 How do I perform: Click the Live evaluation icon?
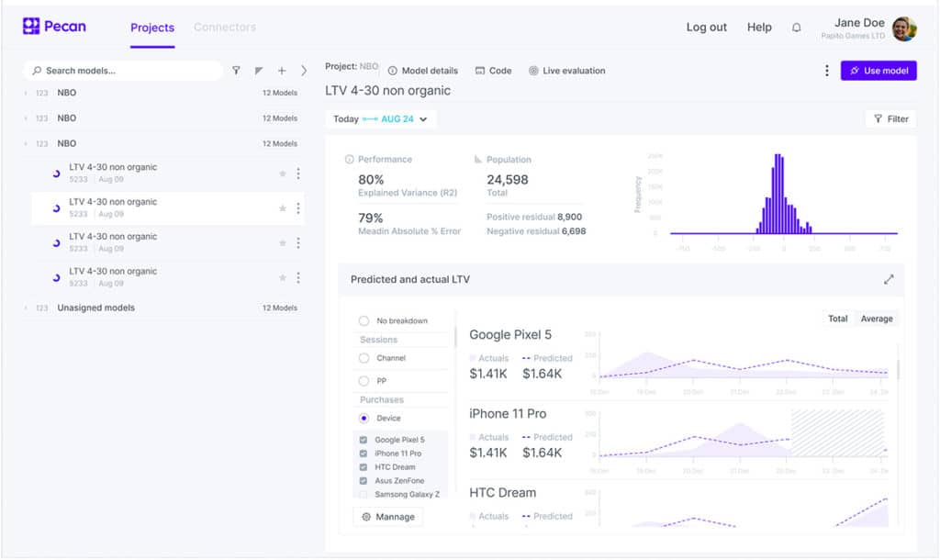pyautogui.click(x=533, y=71)
